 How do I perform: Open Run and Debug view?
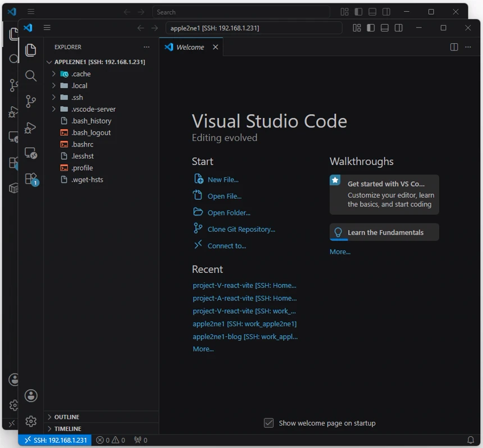click(30, 127)
